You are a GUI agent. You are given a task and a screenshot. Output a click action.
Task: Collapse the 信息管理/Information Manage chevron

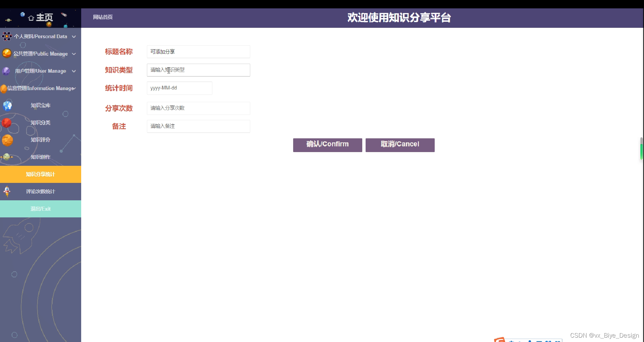(74, 88)
